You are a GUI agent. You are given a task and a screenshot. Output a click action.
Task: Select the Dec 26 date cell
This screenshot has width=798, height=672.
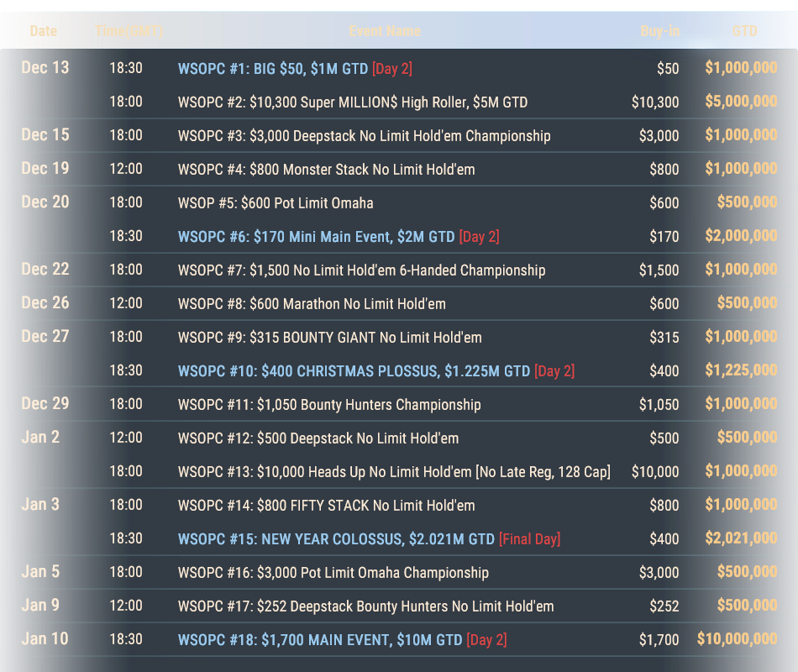(45, 302)
